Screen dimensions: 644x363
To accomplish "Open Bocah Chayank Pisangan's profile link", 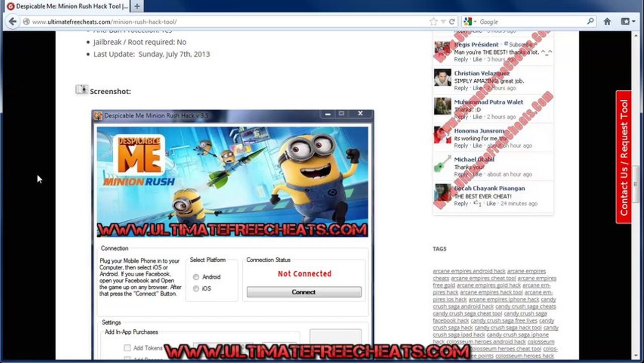I will (x=489, y=188).
